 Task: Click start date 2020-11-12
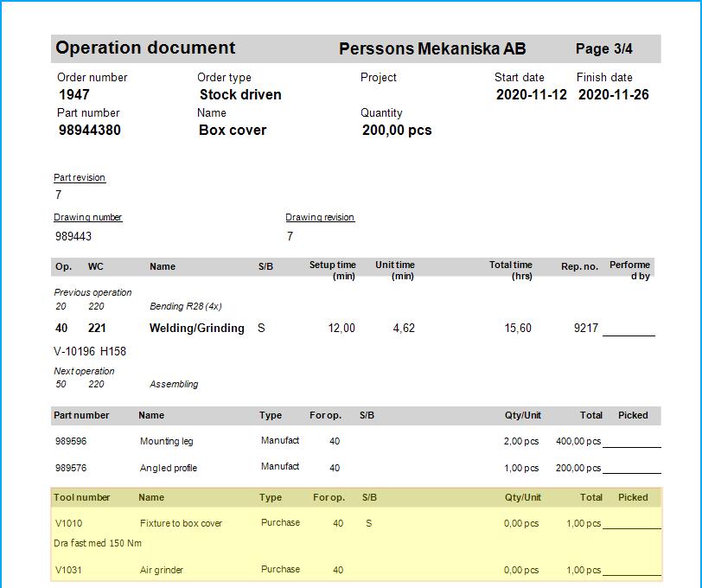point(531,94)
